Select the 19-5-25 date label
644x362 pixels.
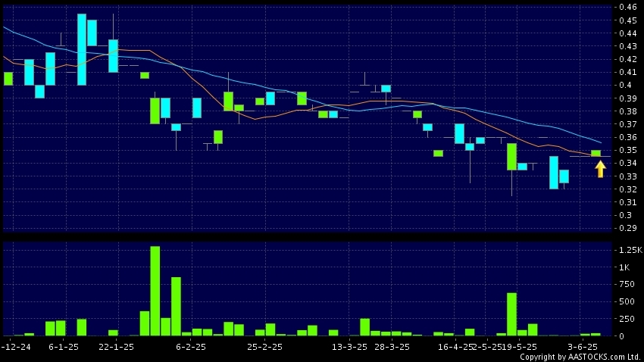(x=519, y=347)
